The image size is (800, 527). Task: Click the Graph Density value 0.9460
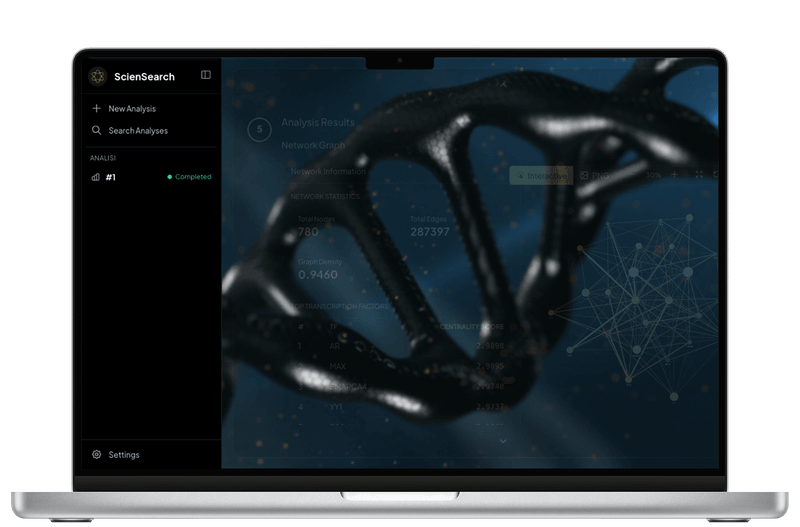pos(318,275)
